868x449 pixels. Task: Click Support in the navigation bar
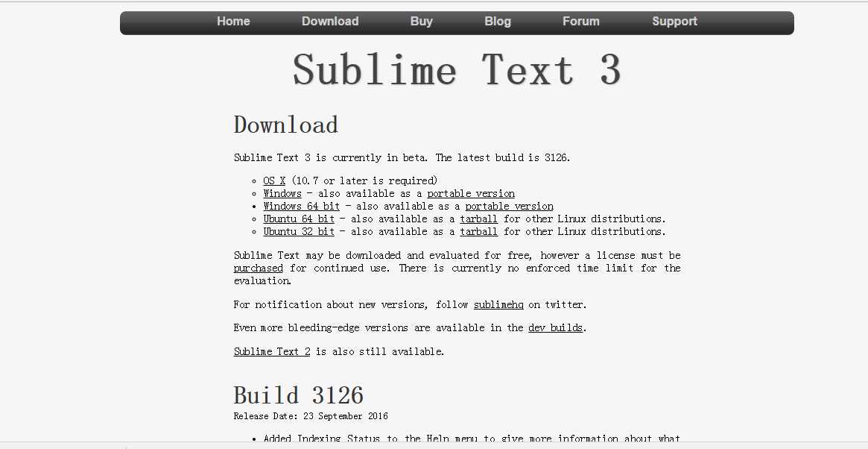(x=674, y=22)
